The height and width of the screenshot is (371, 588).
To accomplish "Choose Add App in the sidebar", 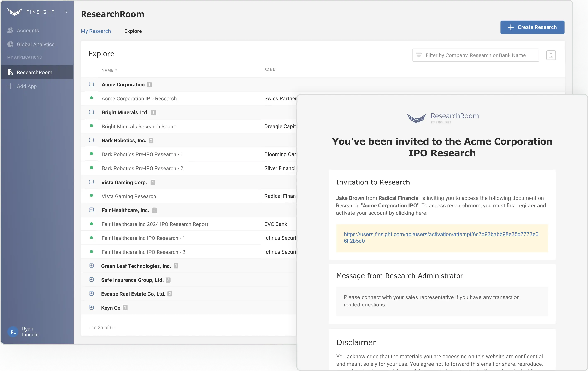I will tap(37, 86).
